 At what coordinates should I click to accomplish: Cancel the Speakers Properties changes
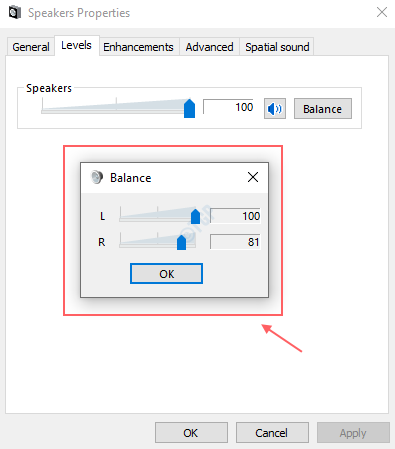(272, 433)
